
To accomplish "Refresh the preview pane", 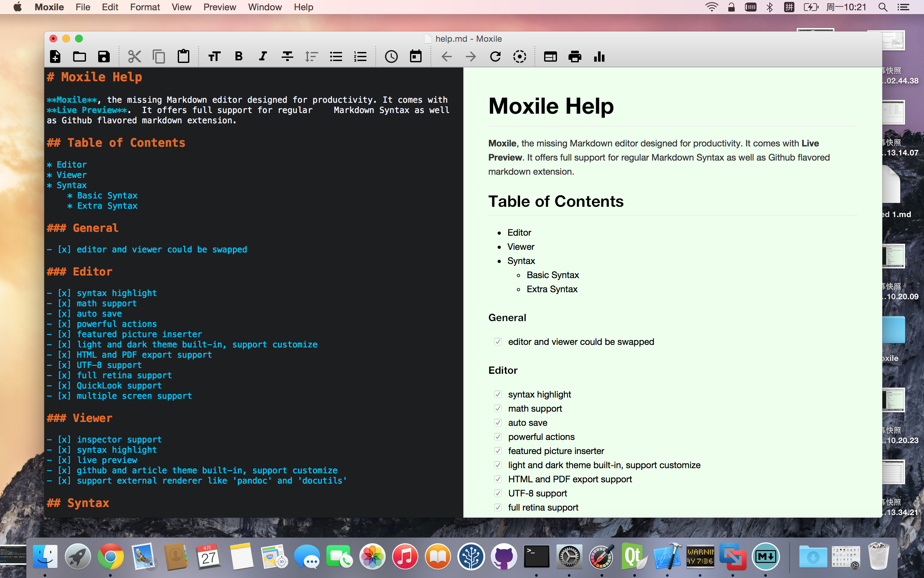I will tap(495, 57).
